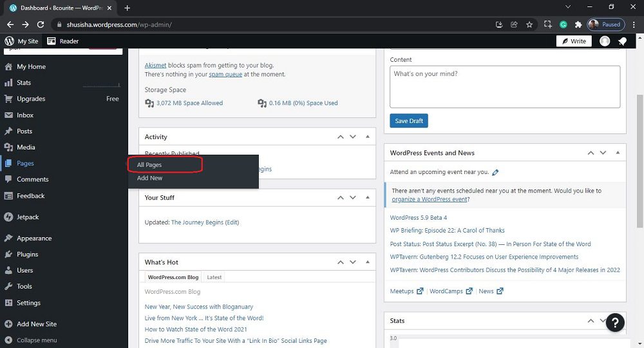Toggle the What's Hot panel triangle
Viewport: 644px width, 348px height.
point(368,262)
